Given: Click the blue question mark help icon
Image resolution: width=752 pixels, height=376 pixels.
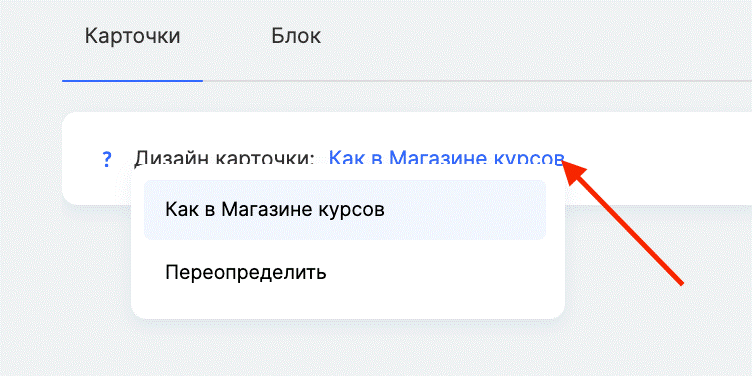Looking at the screenshot, I should pos(107,159).
